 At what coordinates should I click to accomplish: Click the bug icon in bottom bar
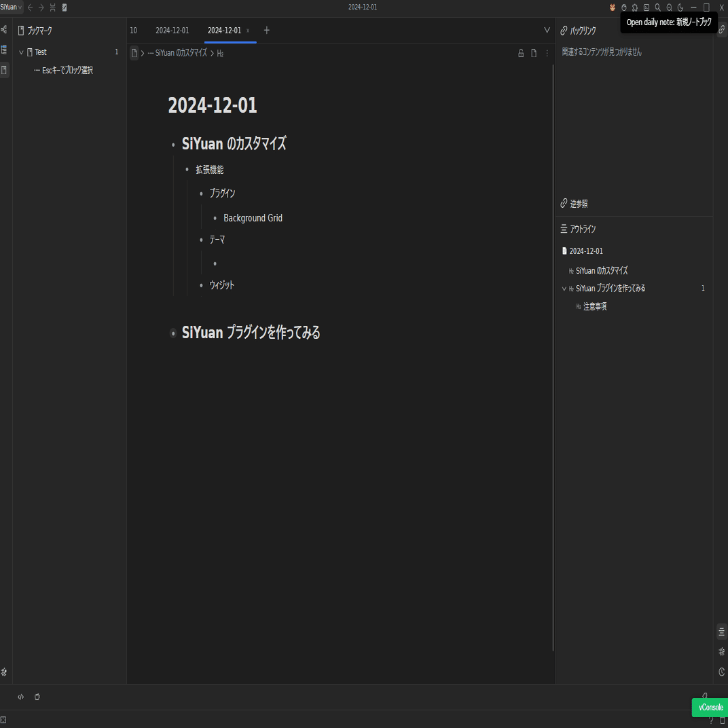[x=37, y=697]
